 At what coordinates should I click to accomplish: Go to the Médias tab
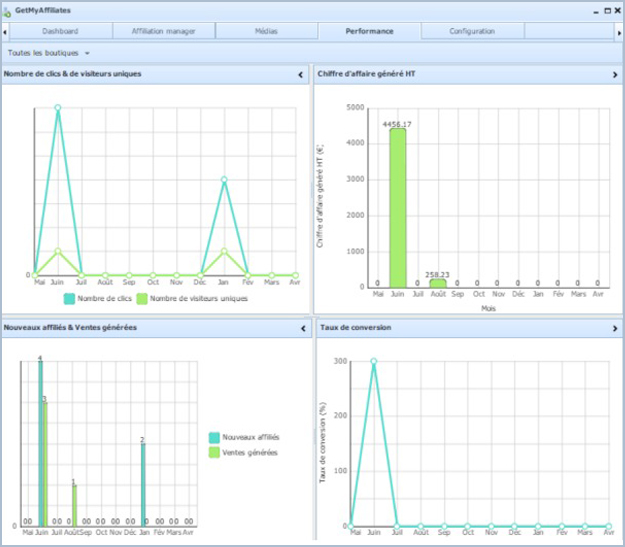coord(265,31)
